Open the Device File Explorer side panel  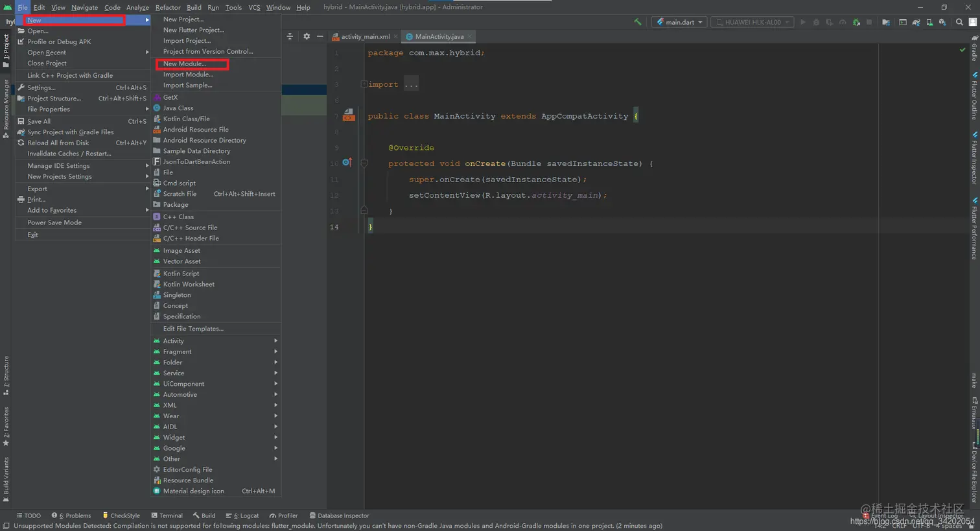click(x=974, y=473)
